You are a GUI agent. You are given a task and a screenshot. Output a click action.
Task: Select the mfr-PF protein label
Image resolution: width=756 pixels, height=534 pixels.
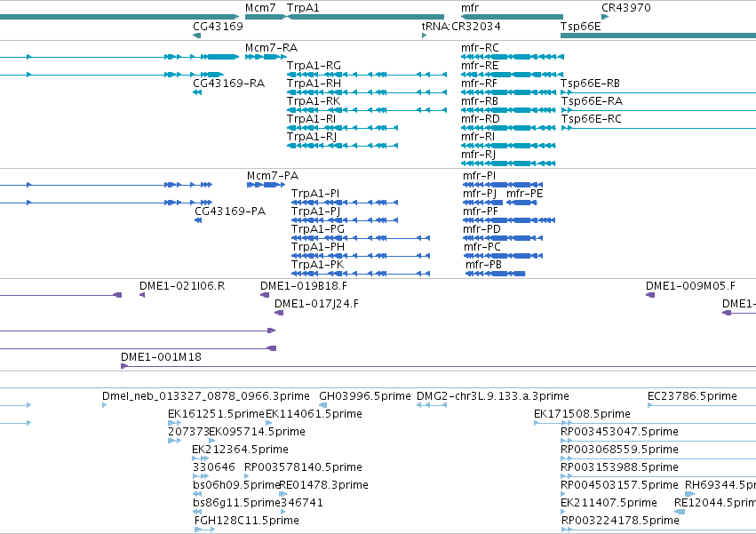pos(481,211)
